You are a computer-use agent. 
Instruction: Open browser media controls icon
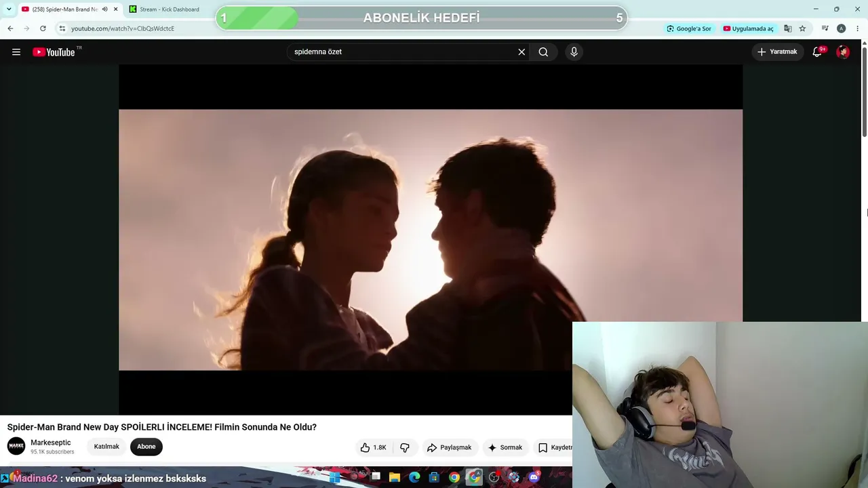[825, 28]
